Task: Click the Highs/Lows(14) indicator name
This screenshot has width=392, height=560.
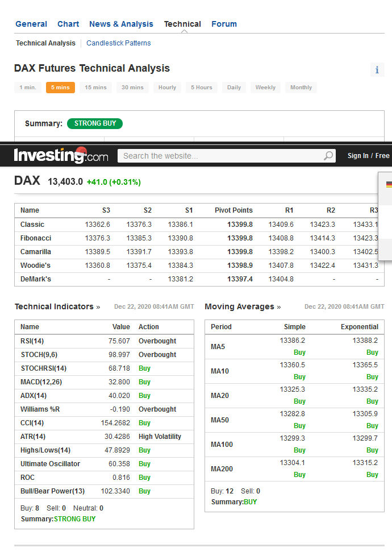Action: point(45,450)
